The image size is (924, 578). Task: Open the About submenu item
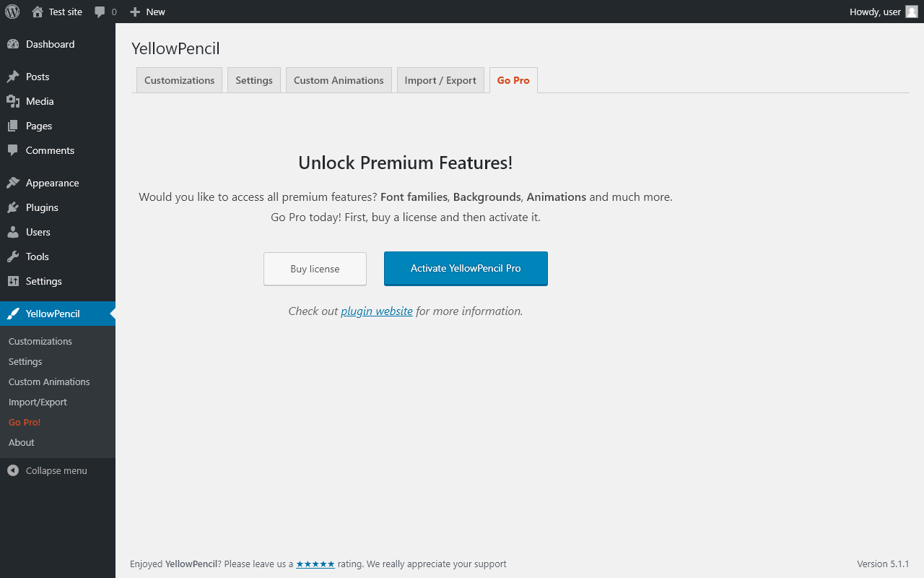(22, 442)
